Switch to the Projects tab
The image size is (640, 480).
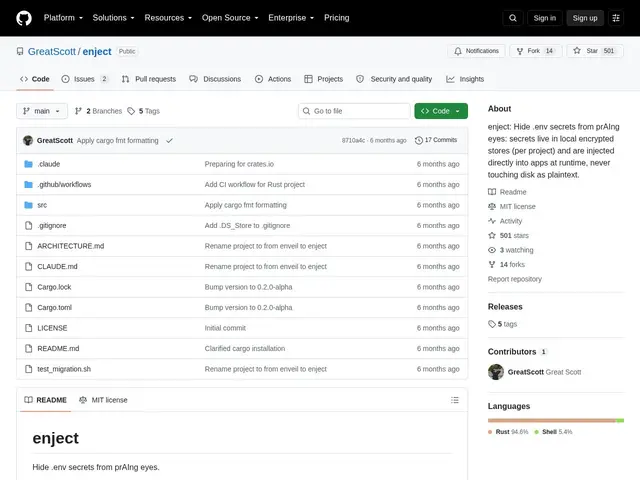pos(324,79)
